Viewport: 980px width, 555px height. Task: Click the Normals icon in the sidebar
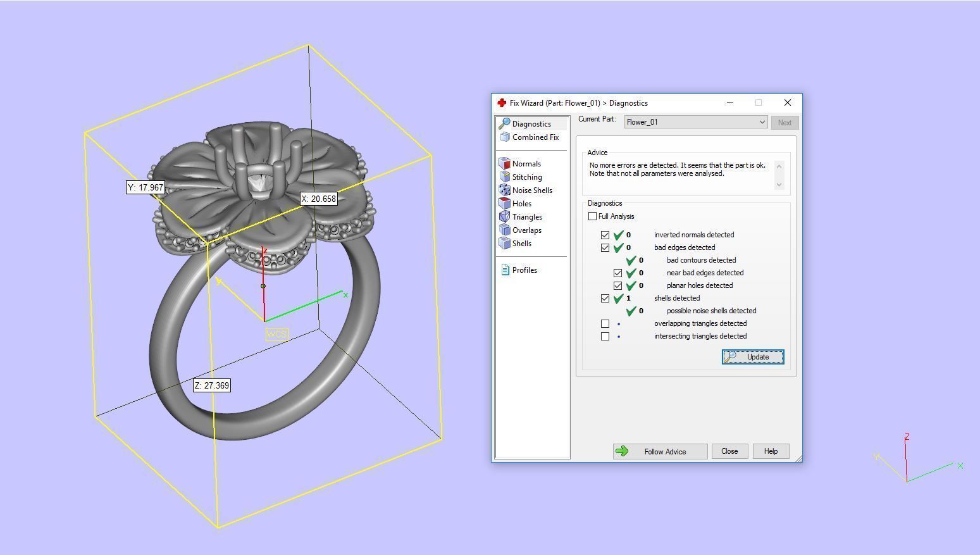pyautogui.click(x=504, y=164)
